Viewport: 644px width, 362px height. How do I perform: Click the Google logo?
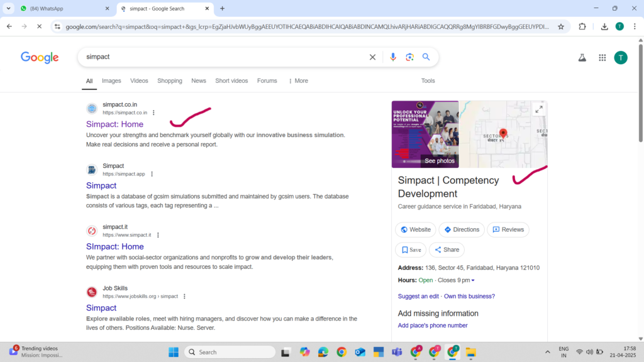pos(40,57)
